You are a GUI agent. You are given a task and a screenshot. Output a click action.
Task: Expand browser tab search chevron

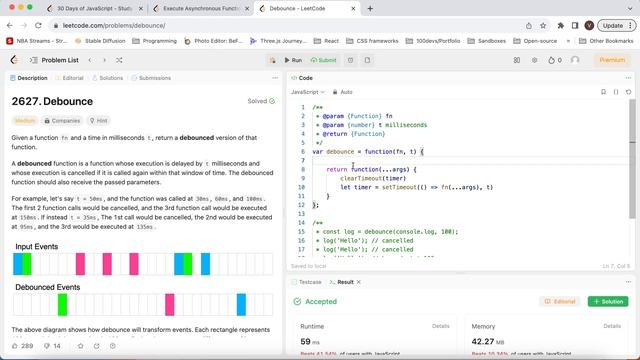click(x=630, y=9)
